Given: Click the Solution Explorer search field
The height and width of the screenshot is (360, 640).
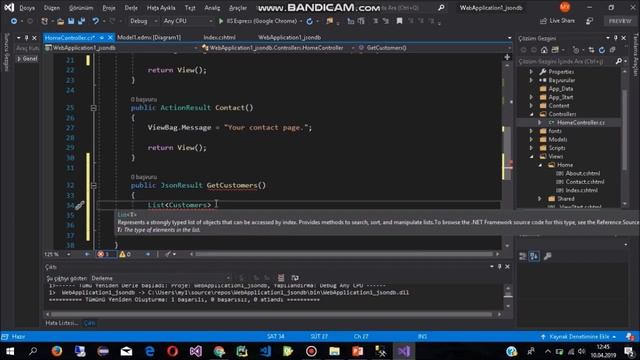Looking at the screenshot, I should (567, 61).
